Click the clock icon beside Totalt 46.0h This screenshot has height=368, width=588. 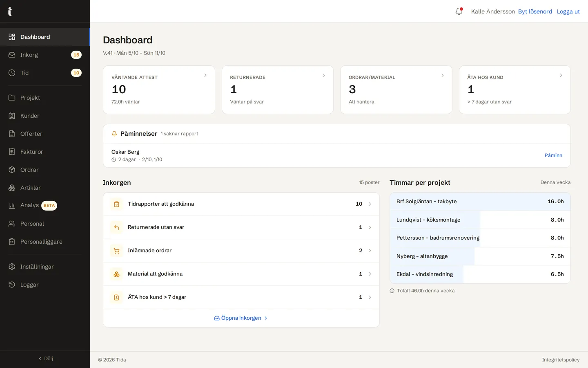[392, 291]
